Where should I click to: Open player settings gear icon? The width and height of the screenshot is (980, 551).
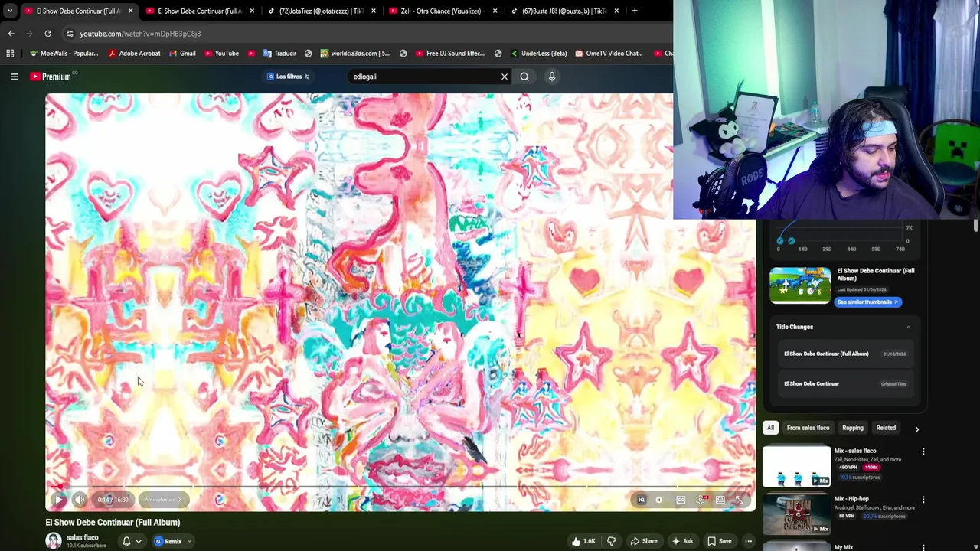click(x=701, y=500)
